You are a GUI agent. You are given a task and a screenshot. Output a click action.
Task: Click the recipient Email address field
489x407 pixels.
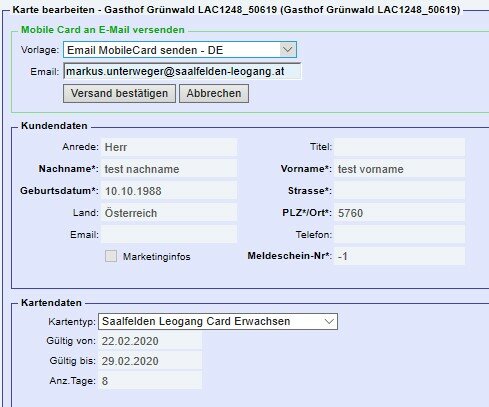pyautogui.click(x=182, y=71)
